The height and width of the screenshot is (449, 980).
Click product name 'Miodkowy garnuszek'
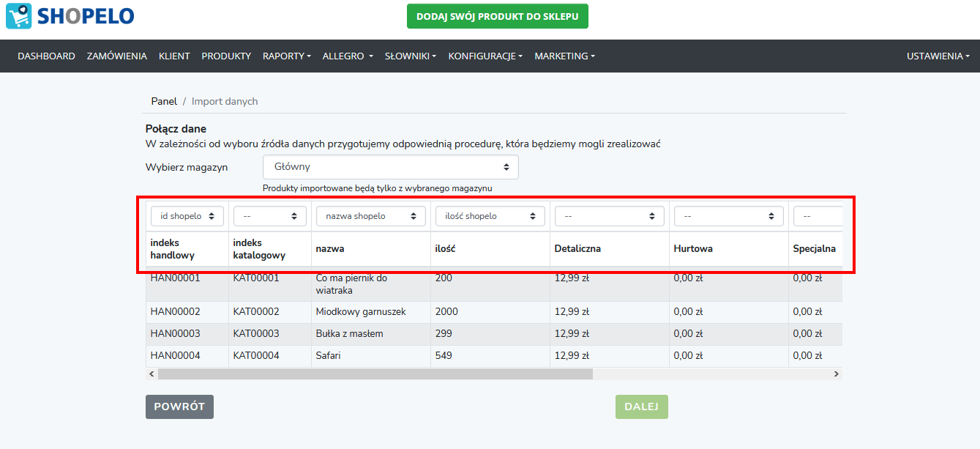[x=361, y=312]
